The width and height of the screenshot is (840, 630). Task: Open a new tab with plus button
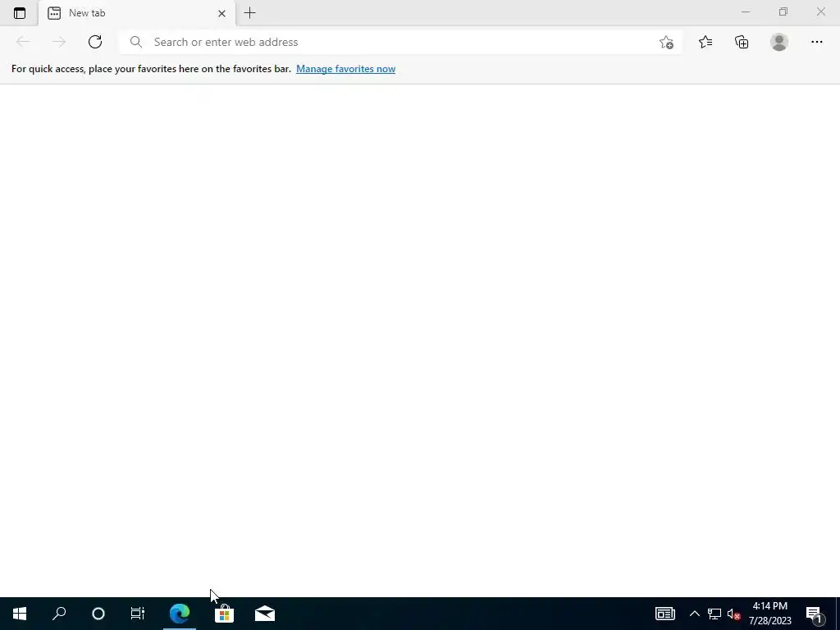(x=249, y=13)
